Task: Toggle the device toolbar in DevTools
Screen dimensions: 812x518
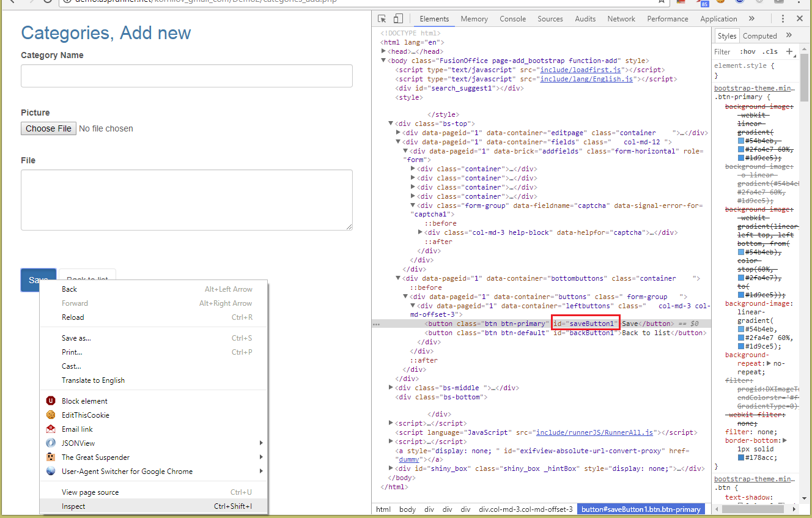Action: [x=400, y=19]
